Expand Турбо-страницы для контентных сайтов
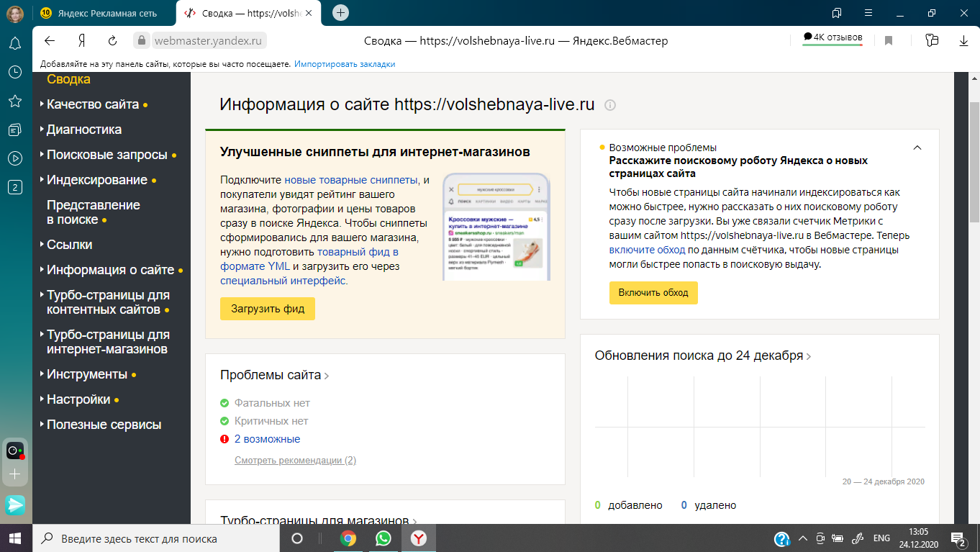Viewport: 980px width, 552px height. 108,302
